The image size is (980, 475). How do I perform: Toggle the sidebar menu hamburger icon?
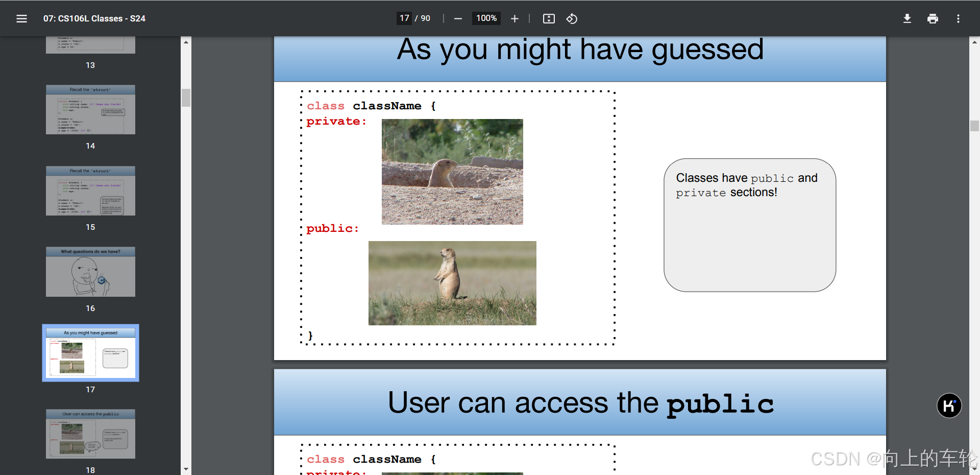21,18
